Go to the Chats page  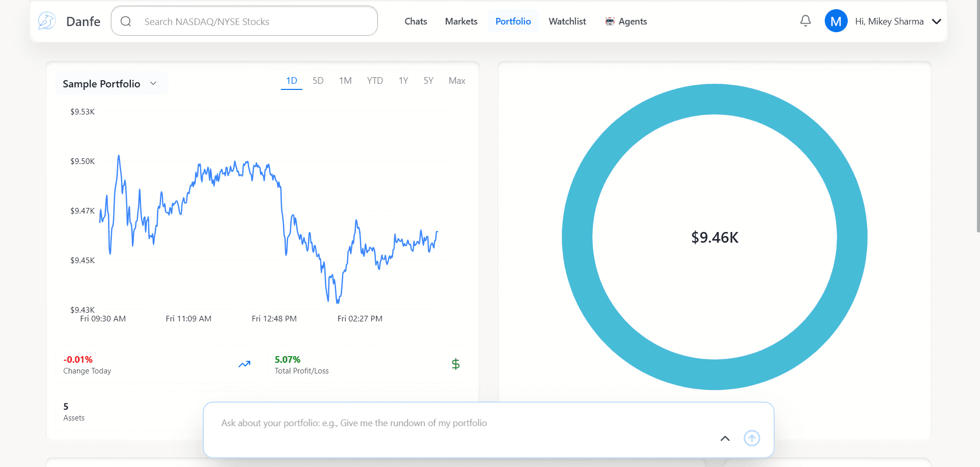[415, 21]
